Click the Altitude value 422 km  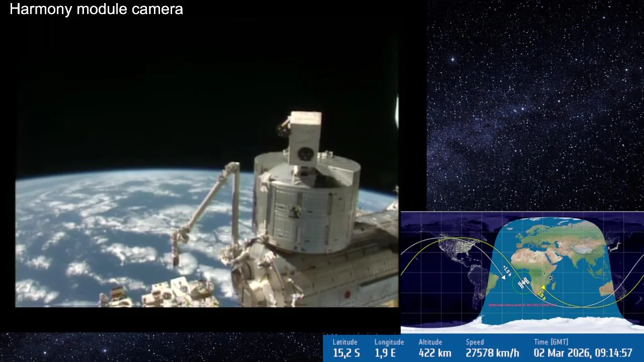tap(435, 353)
